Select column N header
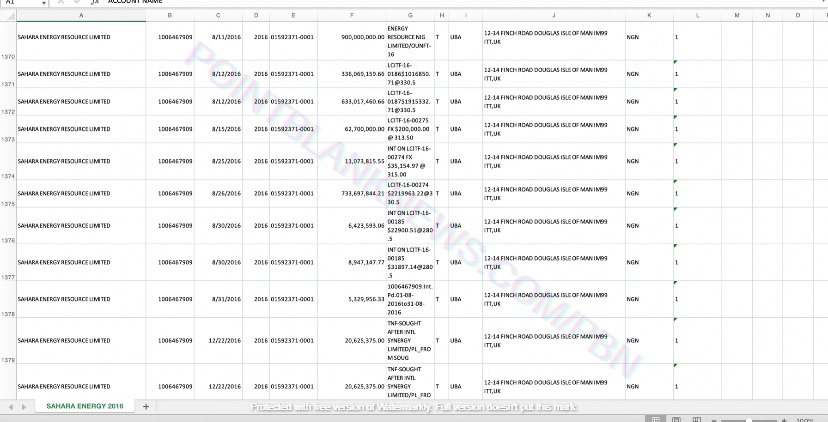 [x=767, y=15]
